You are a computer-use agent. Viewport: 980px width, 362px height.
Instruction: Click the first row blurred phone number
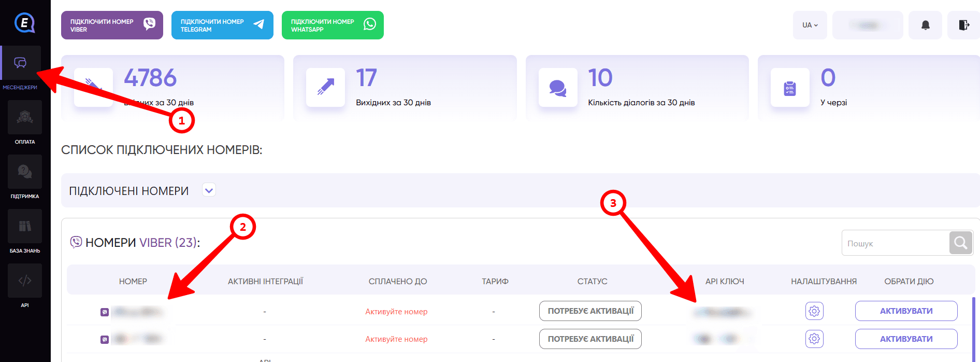tap(137, 312)
